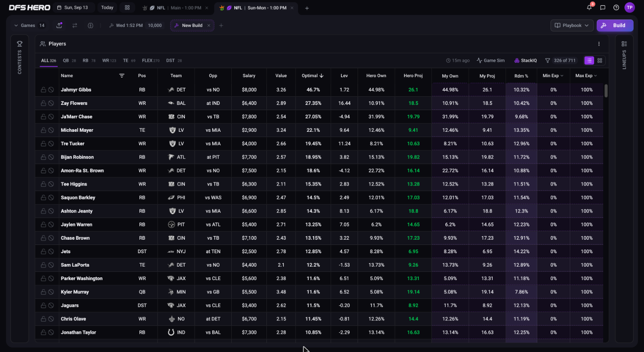Add a new build with the plus icon

(221, 26)
